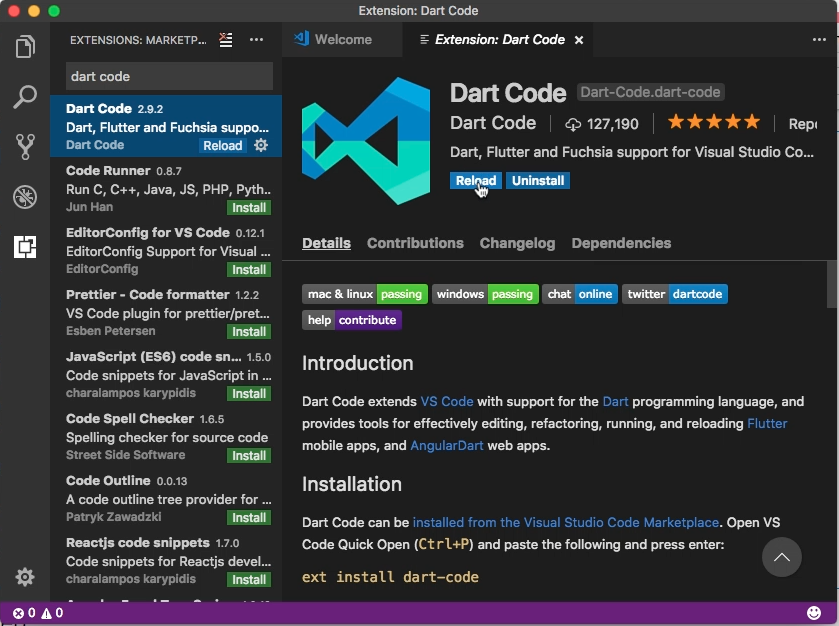This screenshot has width=839, height=626.
Task: Install Code Spell Checker
Action: click(x=249, y=456)
